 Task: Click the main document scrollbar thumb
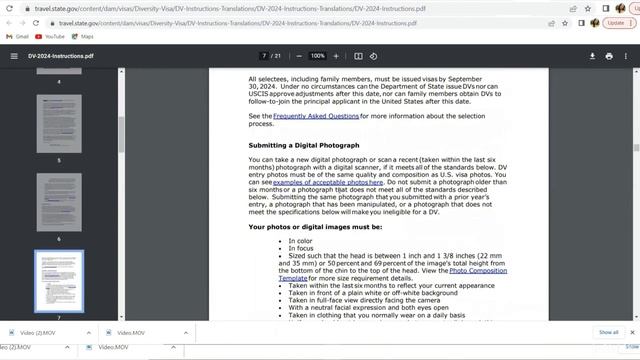pos(636,147)
